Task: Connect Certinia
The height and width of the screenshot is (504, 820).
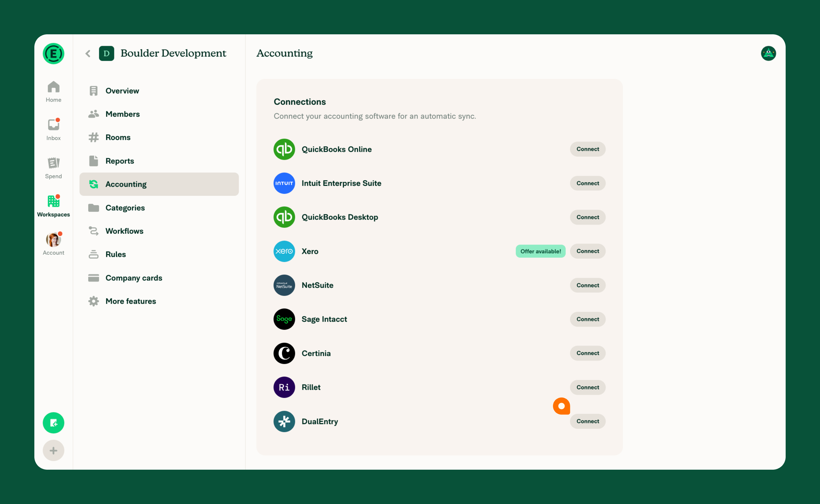Action: click(587, 353)
